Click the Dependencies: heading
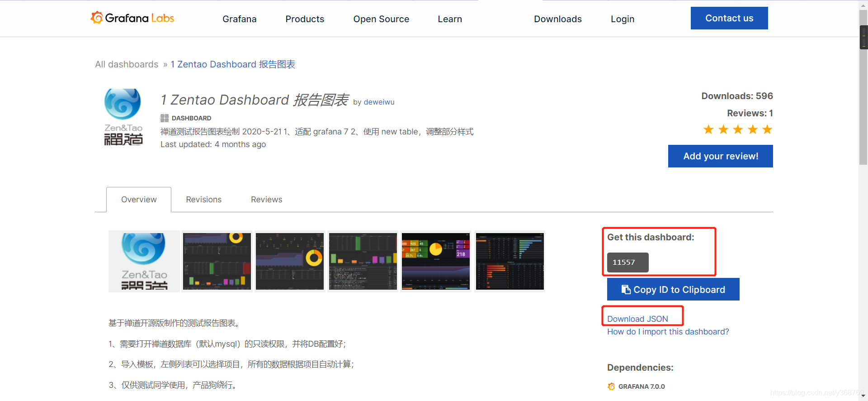 pos(640,368)
